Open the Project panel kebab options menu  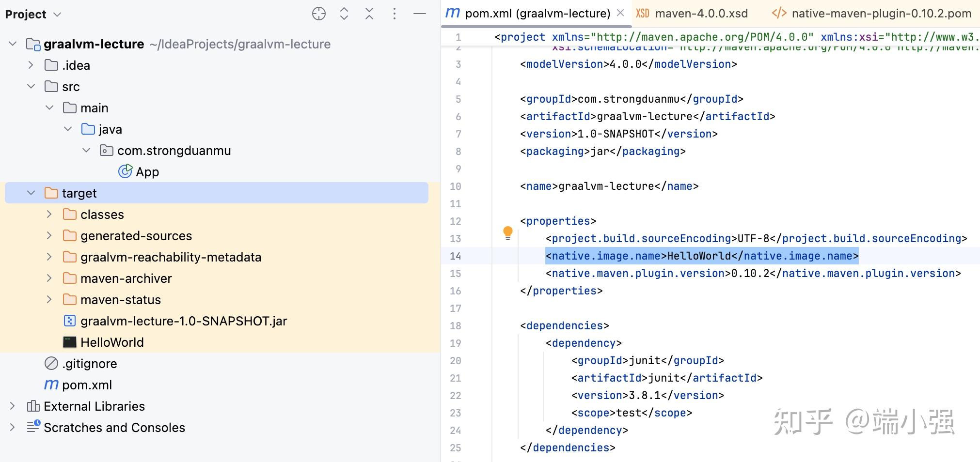coord(394,14)
